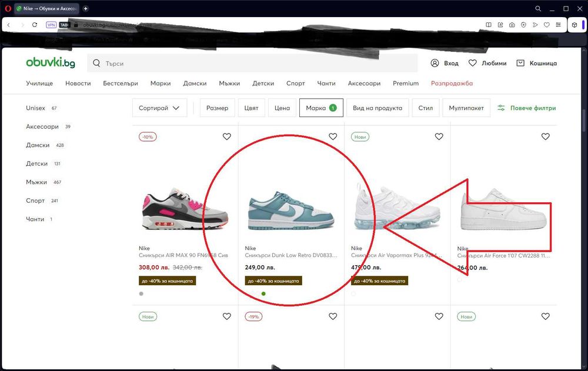Click the -10% discount badge
This screenshot has width=588, height=371.
148,137
